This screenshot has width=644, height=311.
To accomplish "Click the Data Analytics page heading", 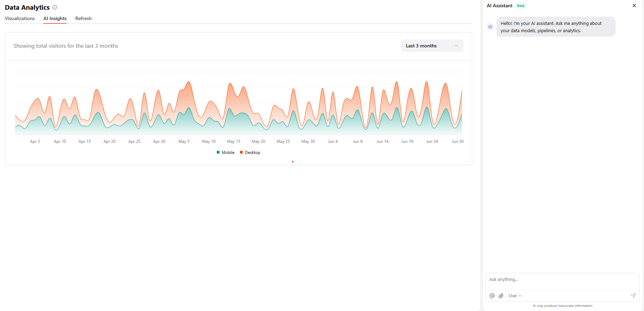I will (x=27, y=7).
